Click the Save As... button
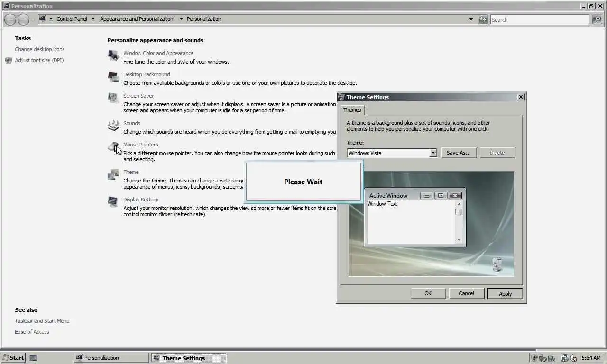The image size is (607, 364). coord(459,153)
